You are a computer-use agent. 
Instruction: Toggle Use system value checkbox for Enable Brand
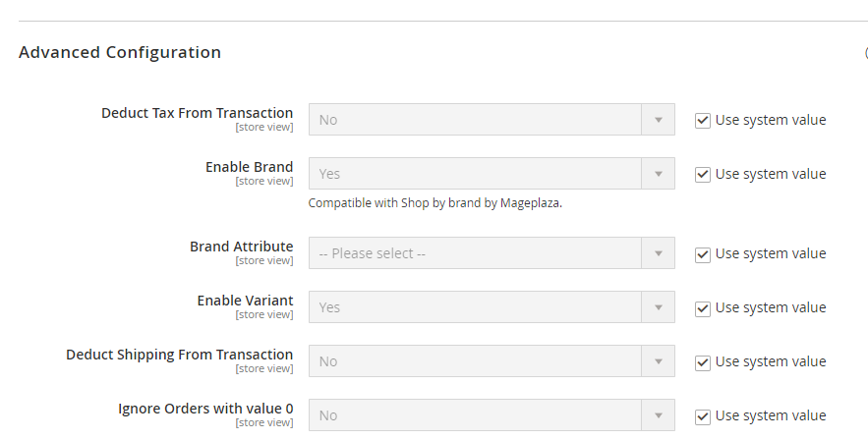702,174
